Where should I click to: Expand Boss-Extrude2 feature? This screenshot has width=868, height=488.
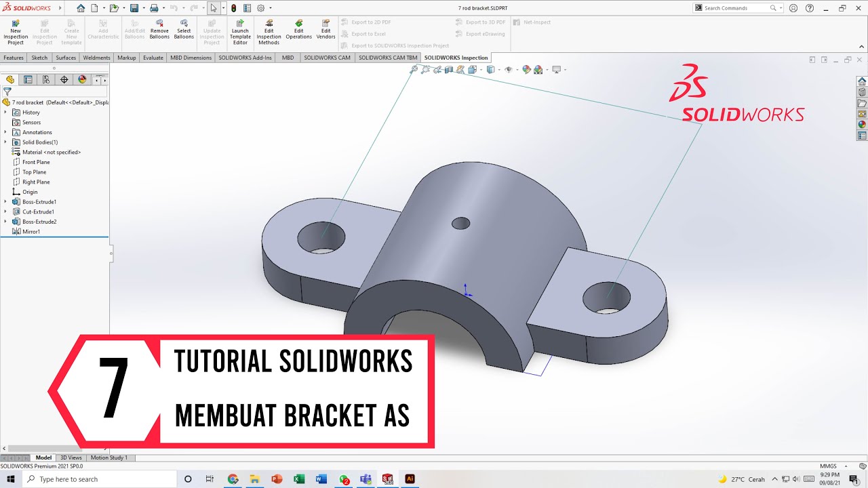pyautogui.click(x=5, y=222)
